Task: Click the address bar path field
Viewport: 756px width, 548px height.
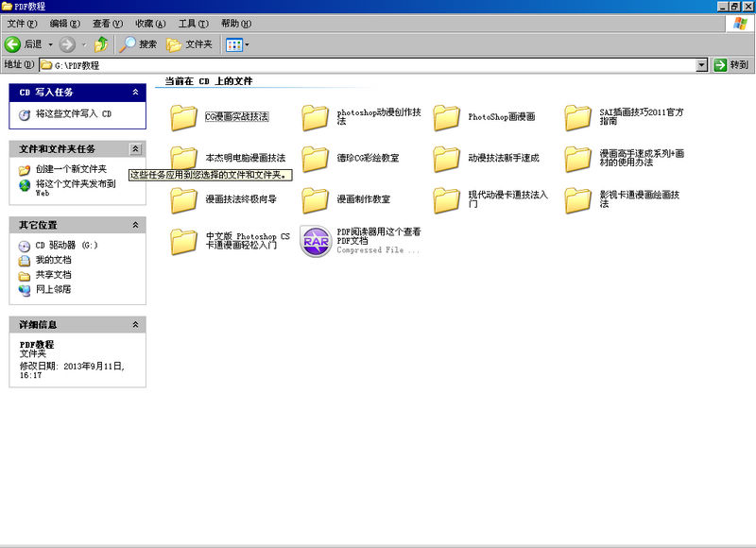Action: point(368,65)
